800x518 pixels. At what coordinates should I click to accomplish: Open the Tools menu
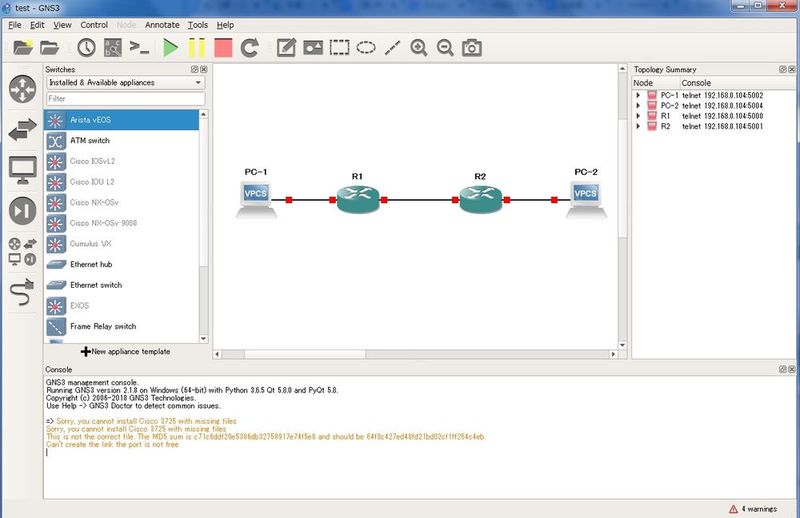(x=198, y=24)
